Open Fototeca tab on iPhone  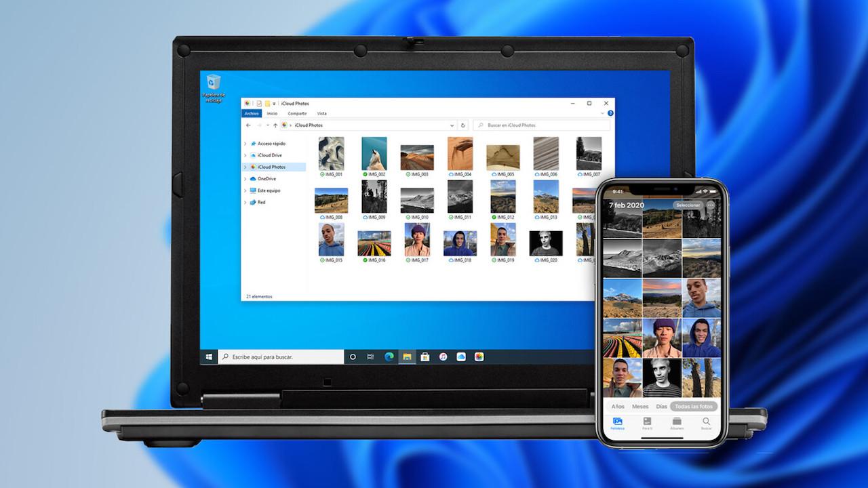click(617, 424)
